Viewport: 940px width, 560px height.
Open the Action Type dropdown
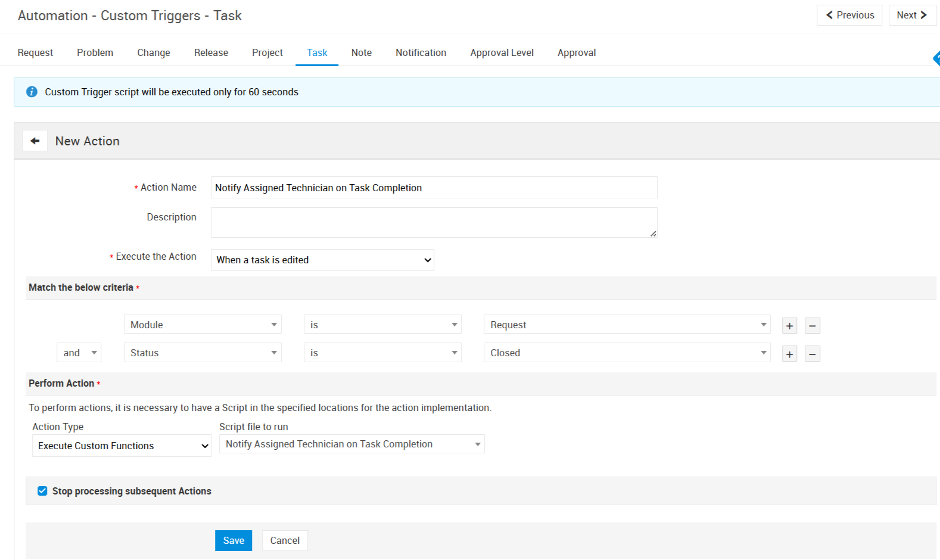tap(122, 446)
